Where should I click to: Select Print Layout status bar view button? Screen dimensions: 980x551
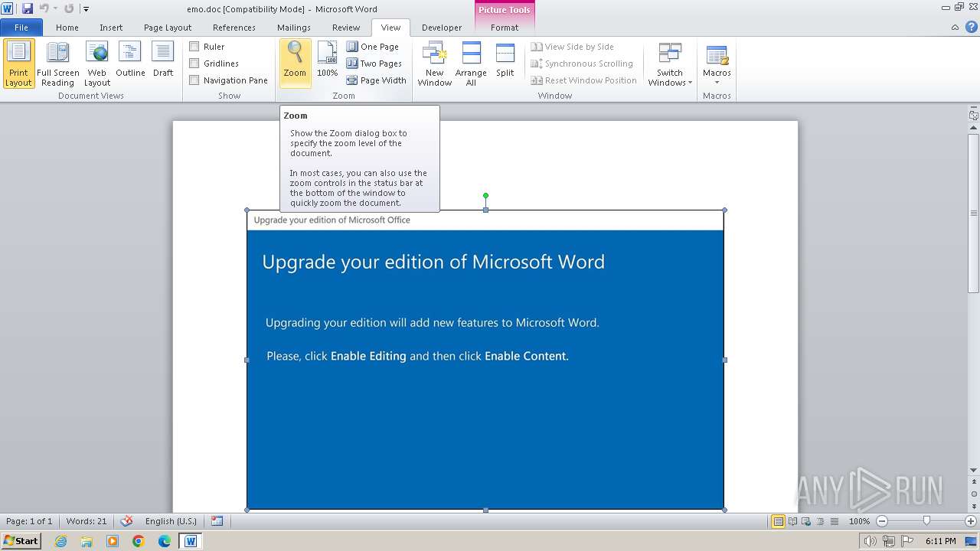pyautogui.click(x=779, y=521)
